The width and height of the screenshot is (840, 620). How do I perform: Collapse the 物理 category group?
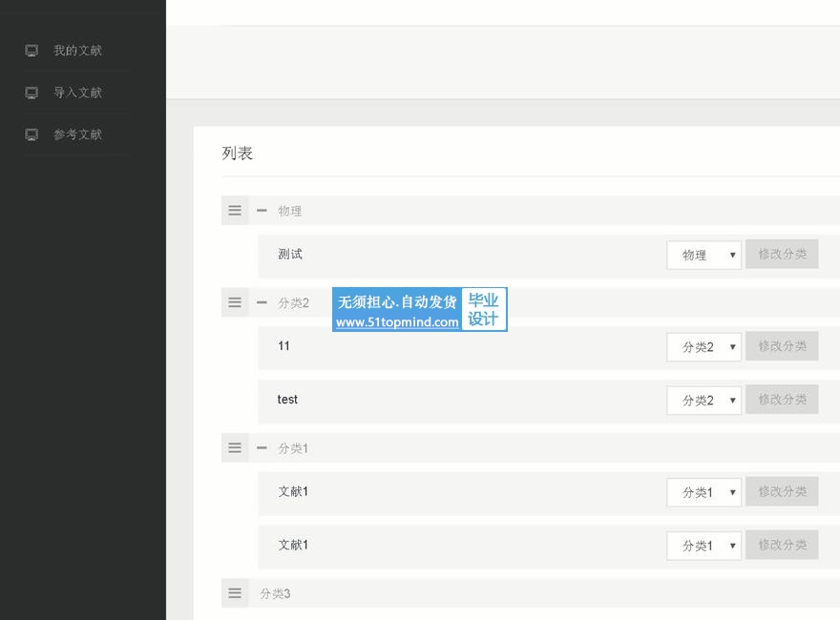262,211
